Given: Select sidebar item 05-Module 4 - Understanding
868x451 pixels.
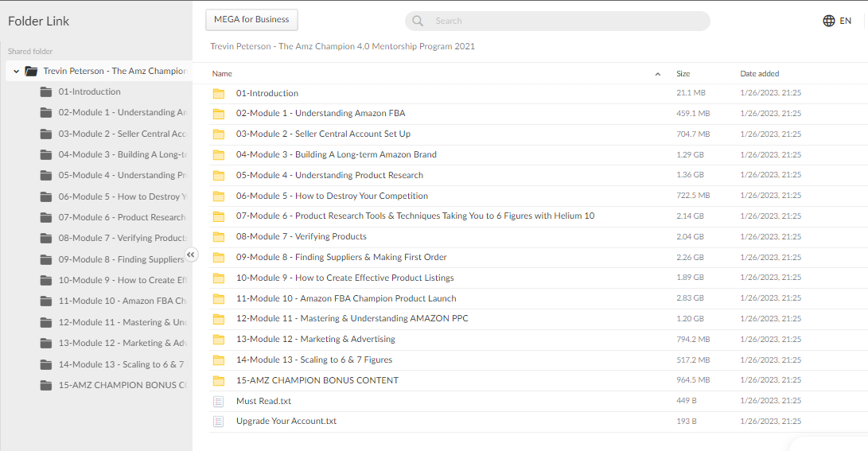Looking at the screenshot, I should point(122,176).
